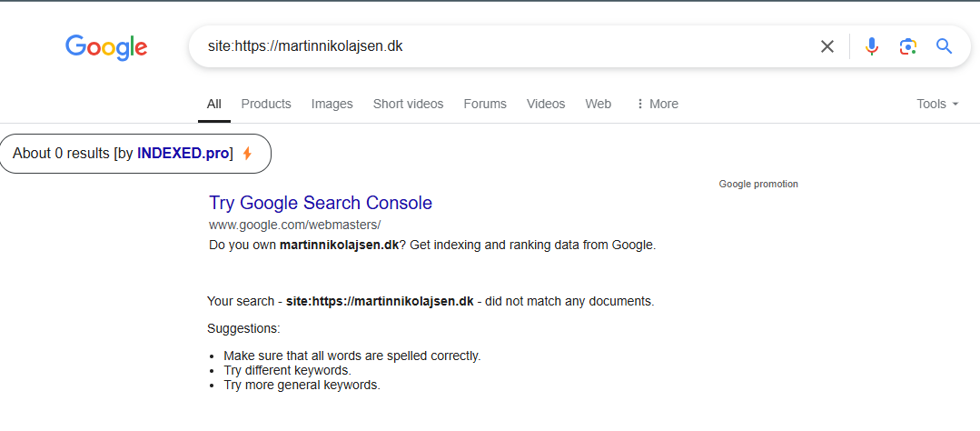
Task: Click the INDEXED.pro link
Action: [x=183, y=154]
